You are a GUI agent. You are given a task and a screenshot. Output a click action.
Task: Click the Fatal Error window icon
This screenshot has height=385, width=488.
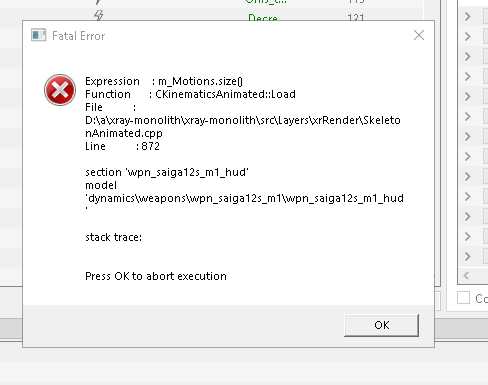pyautogui.click(x=38, y=35)
